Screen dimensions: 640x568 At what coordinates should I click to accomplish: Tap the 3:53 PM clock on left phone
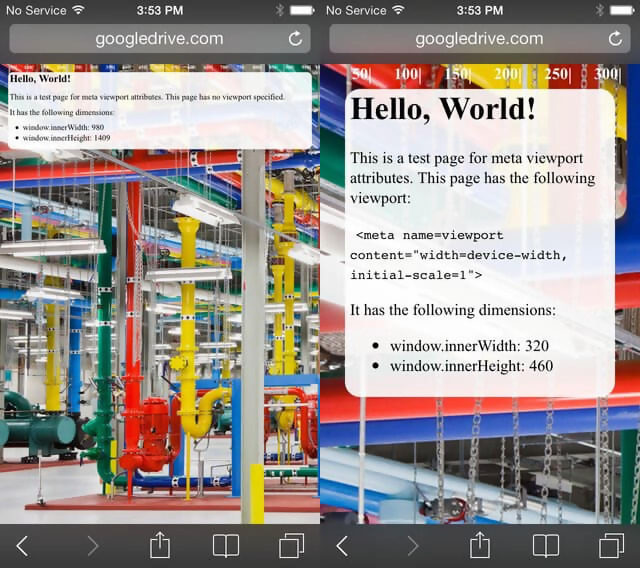click(160, 10)
